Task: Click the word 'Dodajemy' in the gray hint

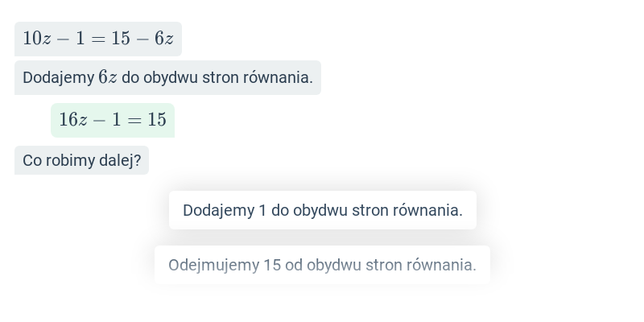Action: [x=58, y=77]
